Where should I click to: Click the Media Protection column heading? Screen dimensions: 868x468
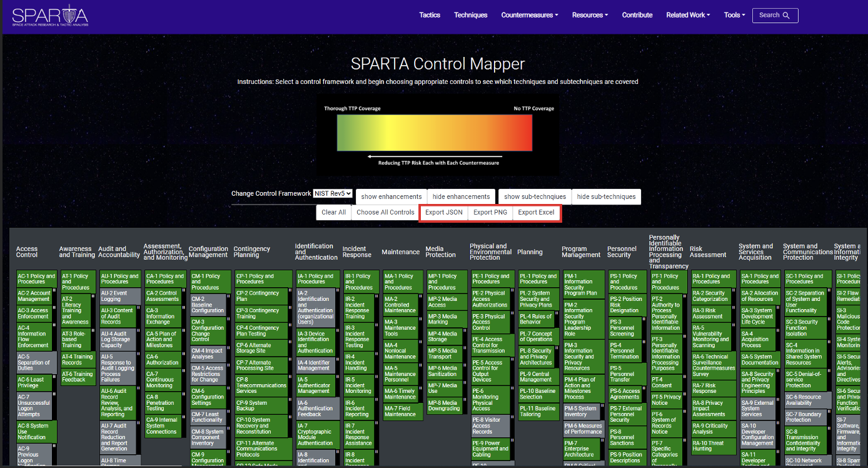(x=441, y=252)
